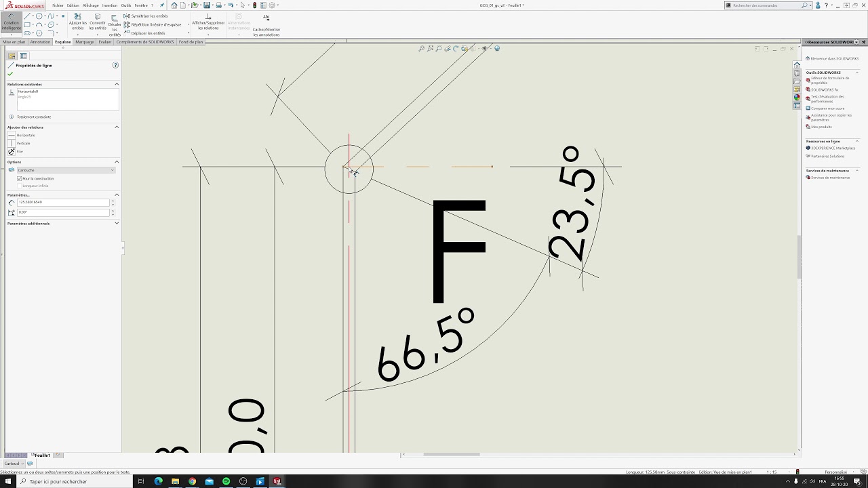Open the Cartouche dropdown at bottom left
Viewport: 868px width, 488px height.
click(x=14, y=464)
